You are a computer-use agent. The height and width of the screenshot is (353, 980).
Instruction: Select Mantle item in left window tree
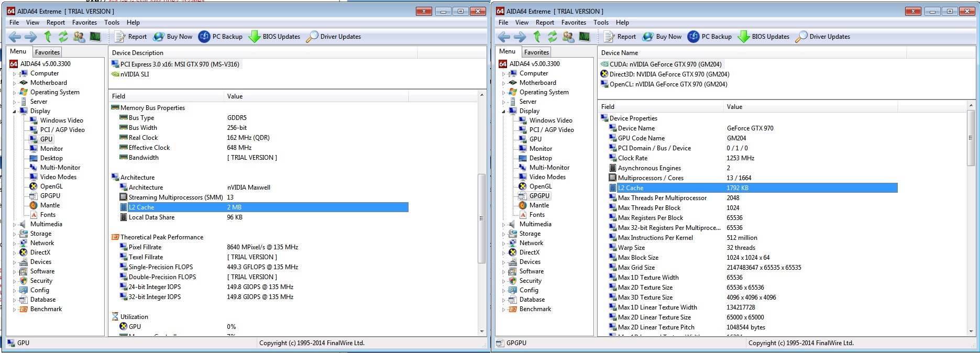pos(50,205)
